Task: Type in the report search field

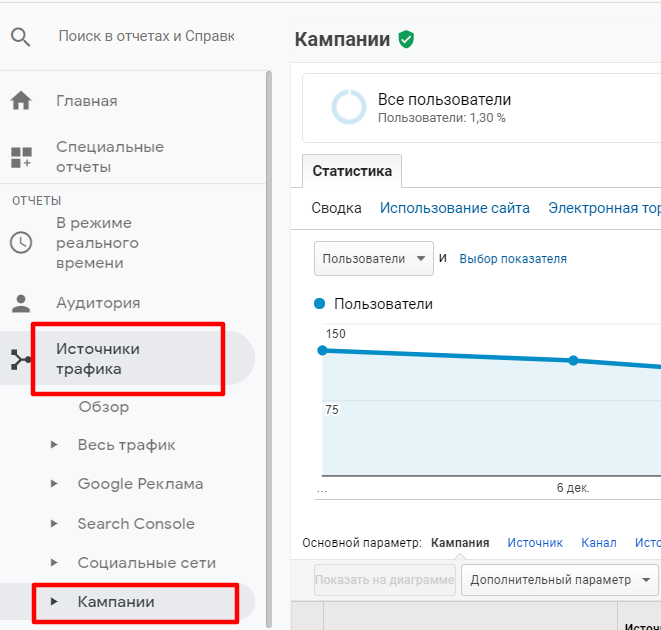Action: click(146, 37)
